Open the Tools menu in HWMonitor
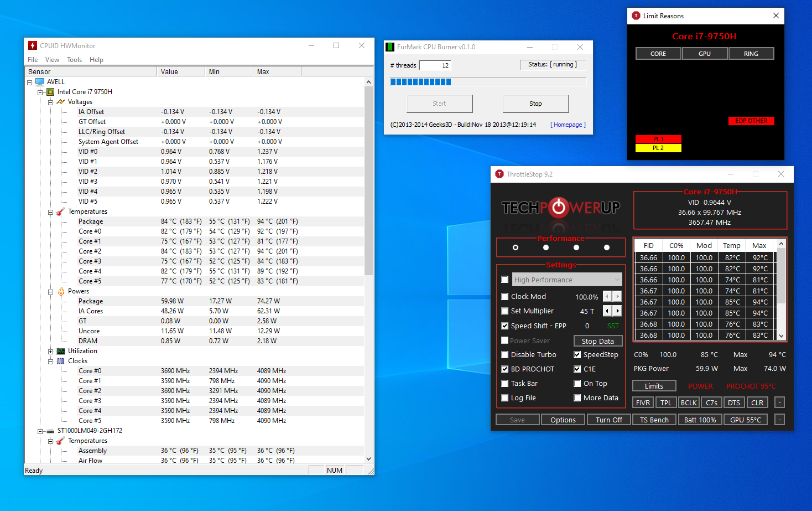The width and height of the screenshot is (812, 511). click(x=74, y=60)
